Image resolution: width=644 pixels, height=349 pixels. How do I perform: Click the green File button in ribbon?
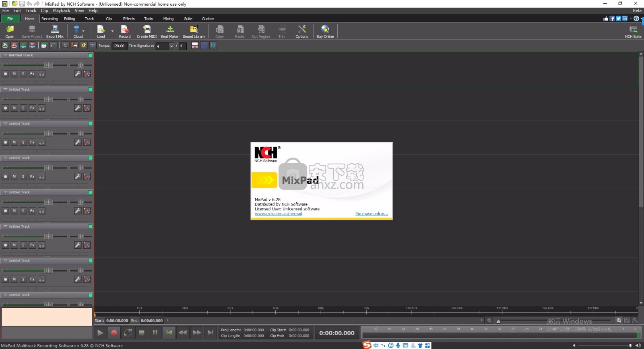[10, 19]
